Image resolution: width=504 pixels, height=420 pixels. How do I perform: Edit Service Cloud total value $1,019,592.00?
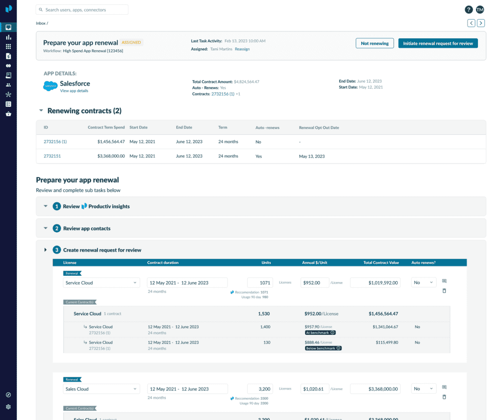click(375, 283)
